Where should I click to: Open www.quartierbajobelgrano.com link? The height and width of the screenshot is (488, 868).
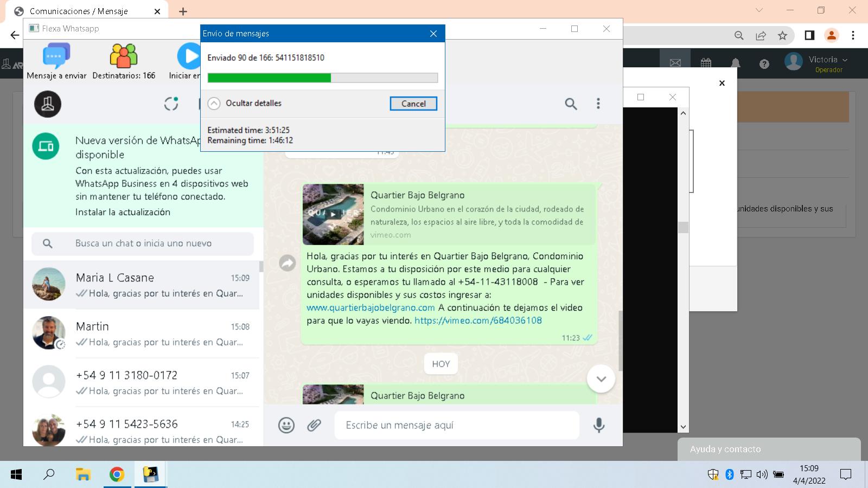coord(371,307)
